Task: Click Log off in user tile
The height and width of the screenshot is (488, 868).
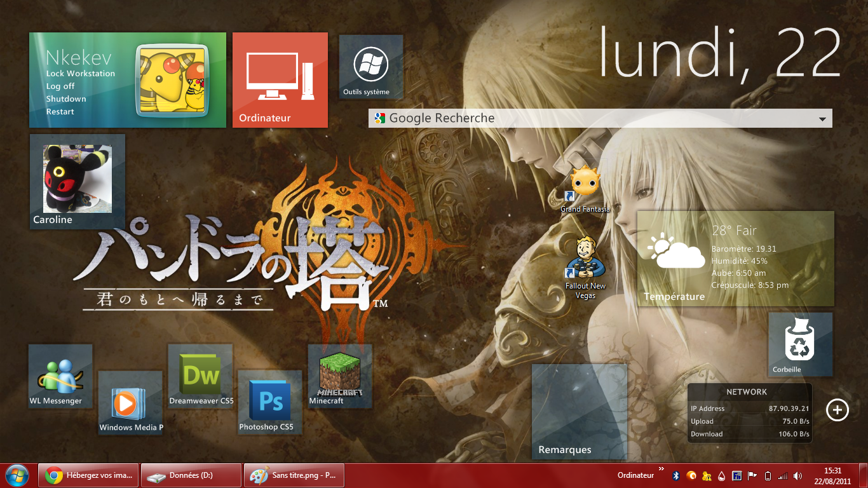Action: 60,86
